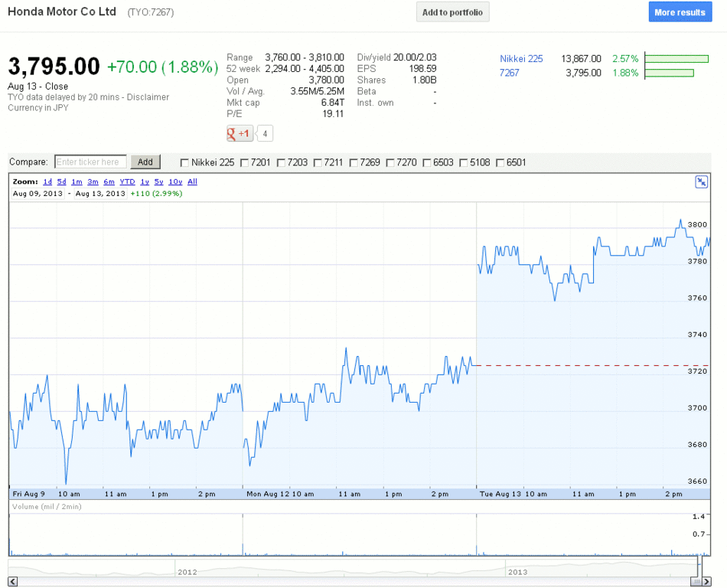Image resolution: width=727 pixels, height=588 pixels.
Task: Open the 7267 ticker link
Action: [509, 73]
